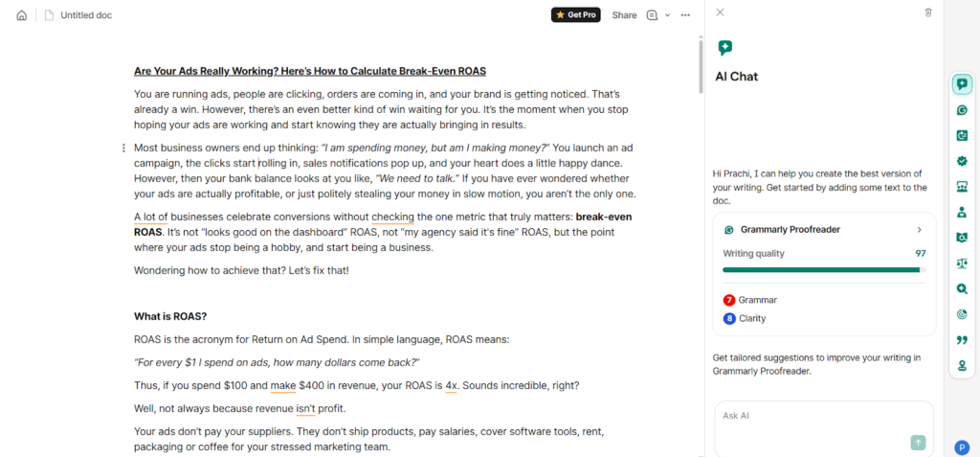Close the AI Chat panel
980x457 pixels.
(720, 12)
